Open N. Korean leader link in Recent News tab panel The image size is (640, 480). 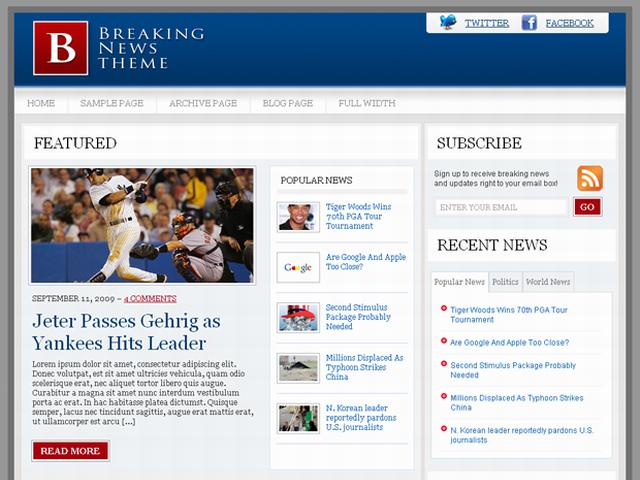pos(522,435)
